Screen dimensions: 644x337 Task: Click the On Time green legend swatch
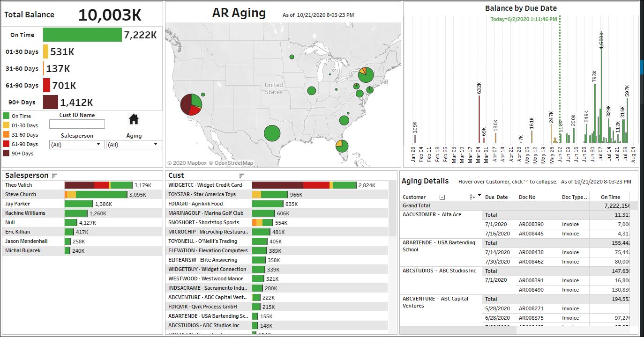click(x=6, y=116)
